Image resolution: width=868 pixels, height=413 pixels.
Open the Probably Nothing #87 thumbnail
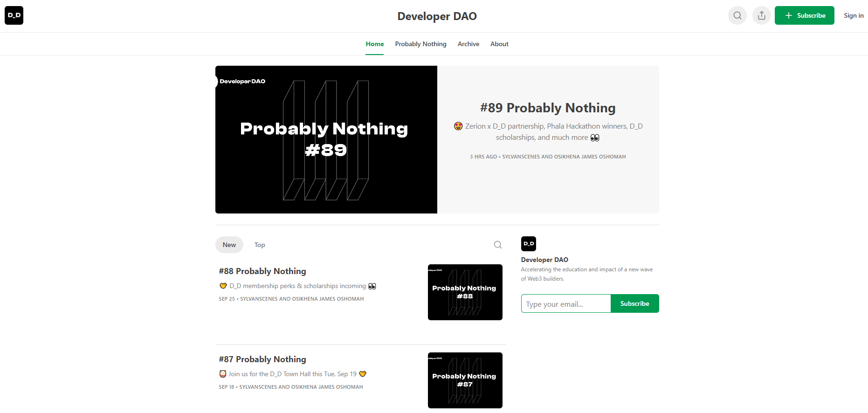pyautogui.click(x=465, y=380)
